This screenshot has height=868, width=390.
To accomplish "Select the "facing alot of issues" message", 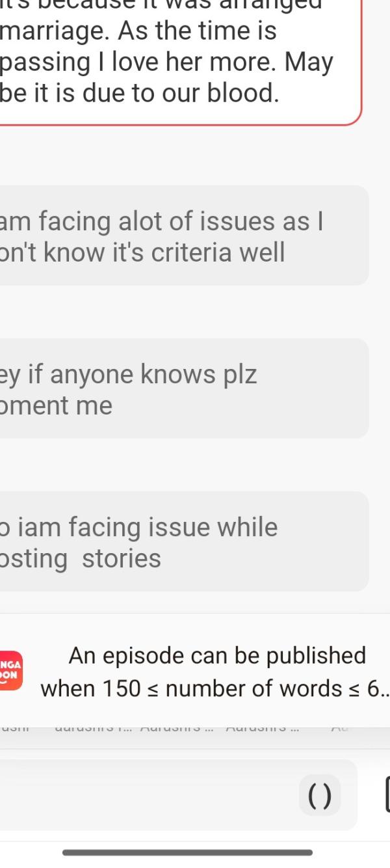I will (184, 236).
